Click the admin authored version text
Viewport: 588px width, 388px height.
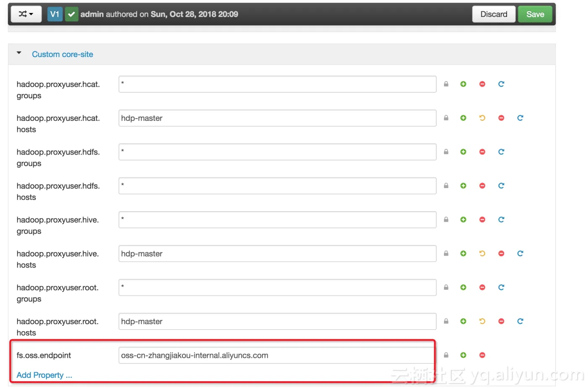(159, 14)
